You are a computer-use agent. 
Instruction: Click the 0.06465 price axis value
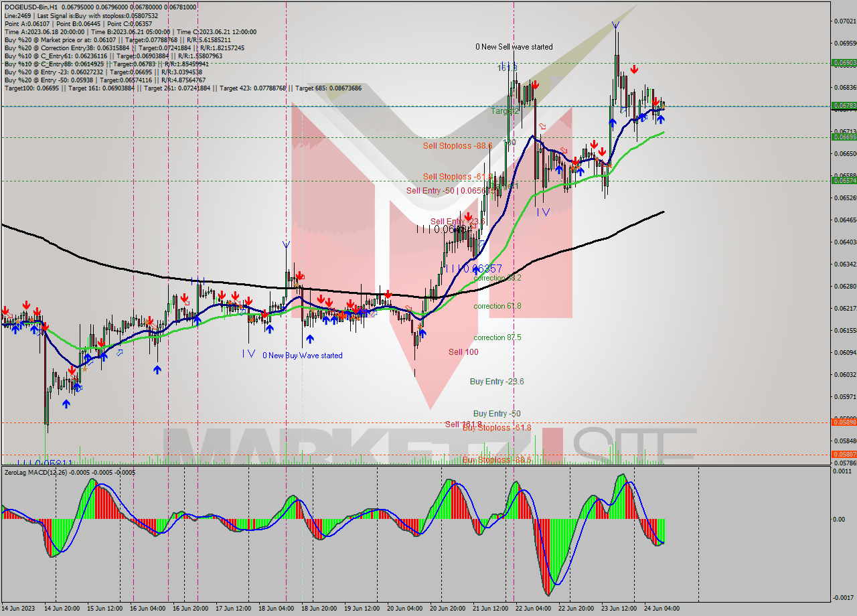(x=844, y=220)
